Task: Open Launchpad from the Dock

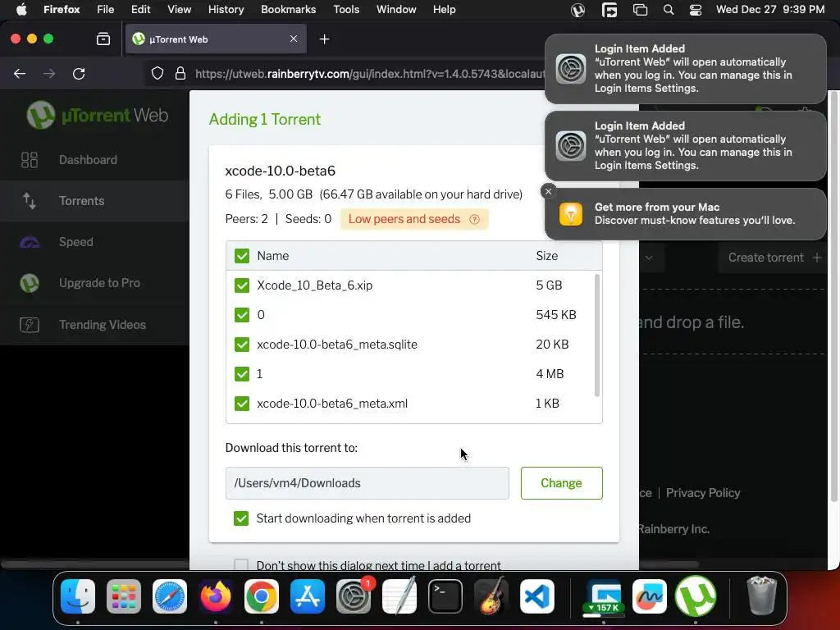Action: tap(124, 596)
